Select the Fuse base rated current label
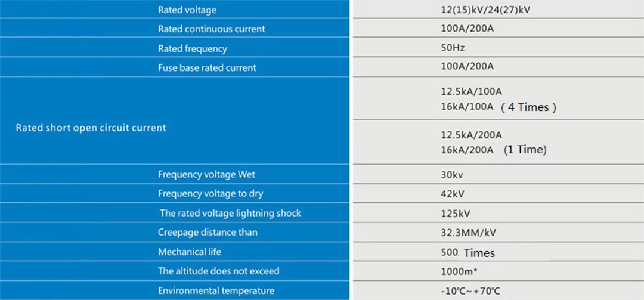Image resolution: width=644 pixels, height=300 pixels. [x=207, y=67]
